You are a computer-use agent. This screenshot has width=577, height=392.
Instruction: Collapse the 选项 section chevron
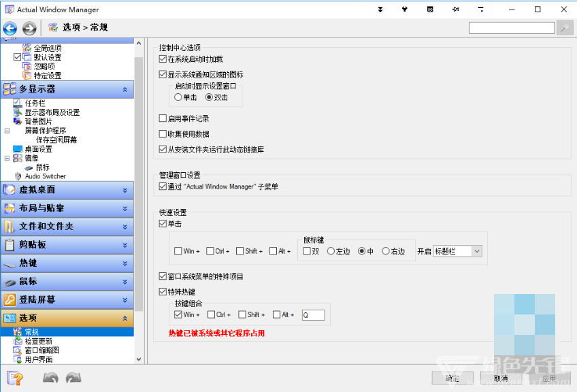tap(125, 318)
